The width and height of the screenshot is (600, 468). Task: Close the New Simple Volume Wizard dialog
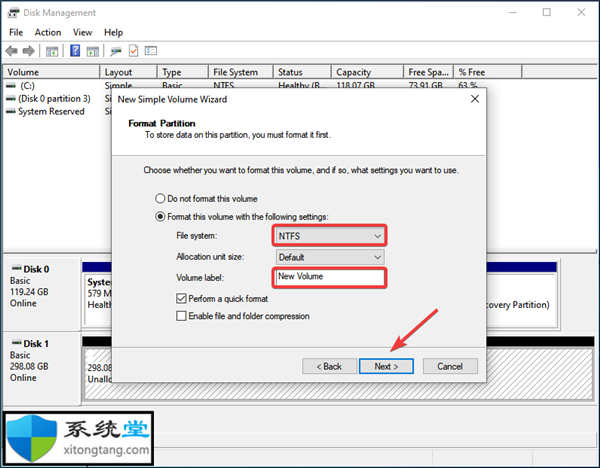(x=475, y=99)
